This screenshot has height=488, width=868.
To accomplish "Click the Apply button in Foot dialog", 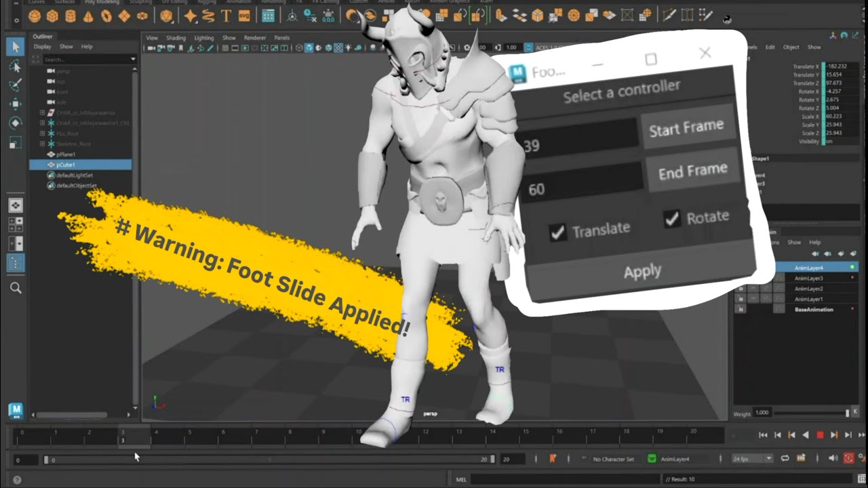I will (x=642, y=272).
